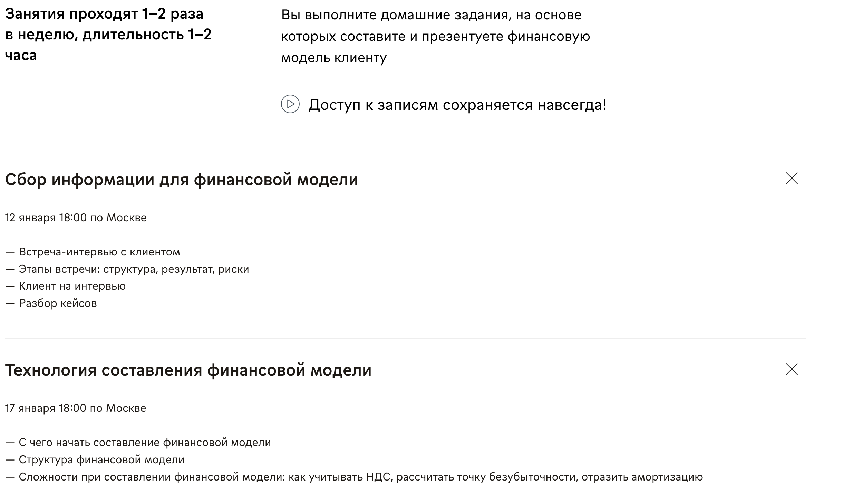The height and width of the screenshot is (504, 843).
Task: Click the «Вы выполните домашние задания» paragraph
Action: [x=431, y=15]
